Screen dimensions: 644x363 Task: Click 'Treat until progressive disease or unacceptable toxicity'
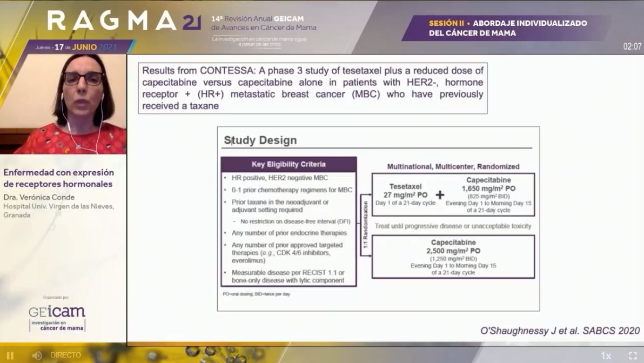point(453,226)
